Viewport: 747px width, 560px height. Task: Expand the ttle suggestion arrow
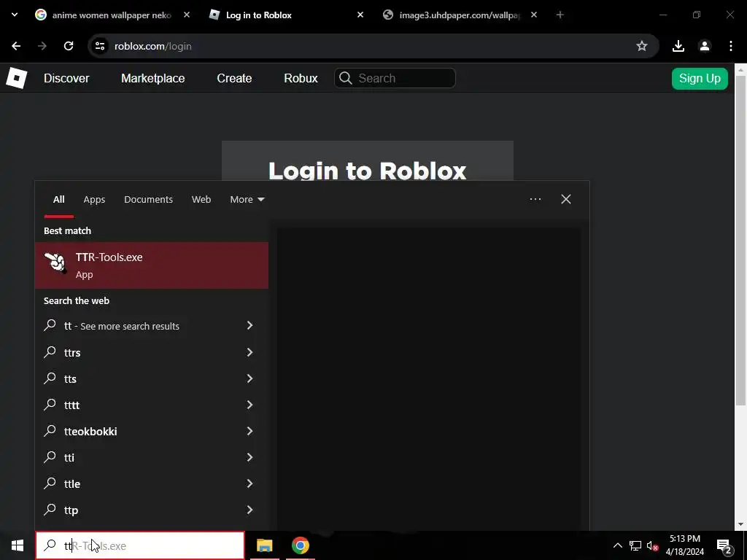[249, 483]
